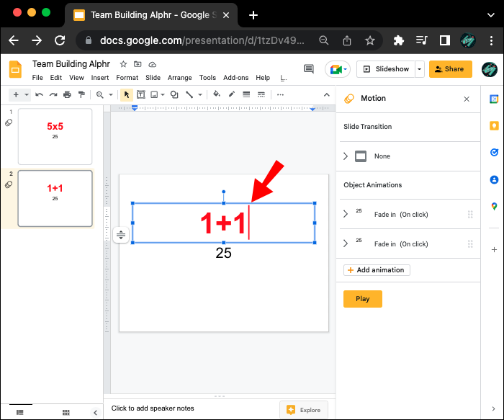
Task: Open Google Maps in side panel
Action: click(494, 207)
